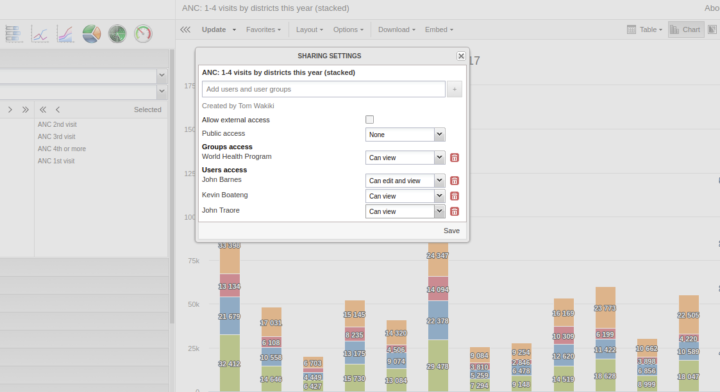
Task: Close the Sharing Settings dialog
Action: (x=461, y=56)
